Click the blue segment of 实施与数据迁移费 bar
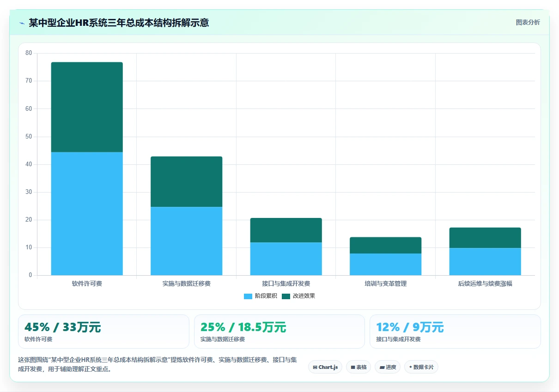This screenshot has width=559, height=392. pos(187,241)
